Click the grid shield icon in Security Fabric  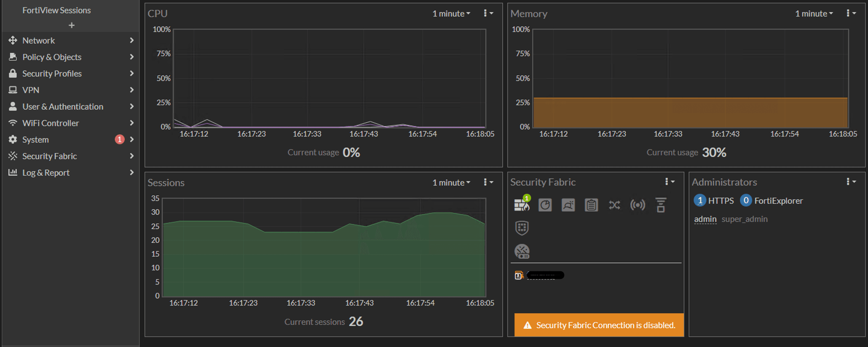point(522,228)
